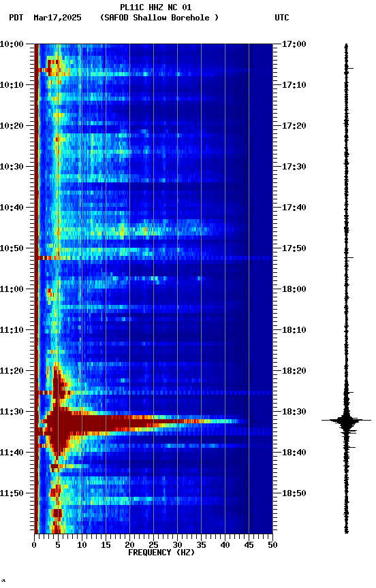
Task: Click the 17:00 UTC time label
Action: click(x=294, y=44)
